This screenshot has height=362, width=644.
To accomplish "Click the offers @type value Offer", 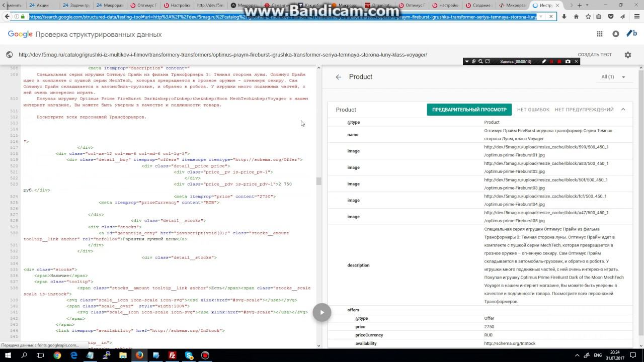I will [x=489, y=318].
